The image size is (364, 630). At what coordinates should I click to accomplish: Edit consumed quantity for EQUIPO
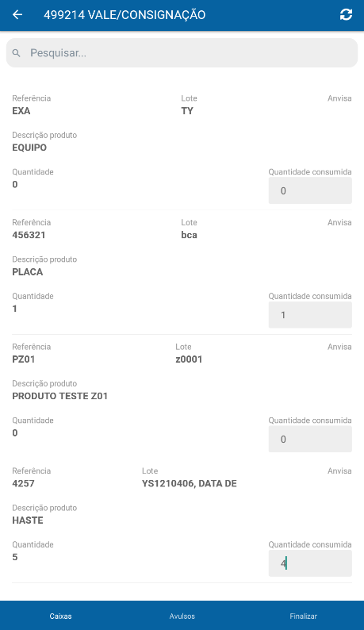(310, 191)
